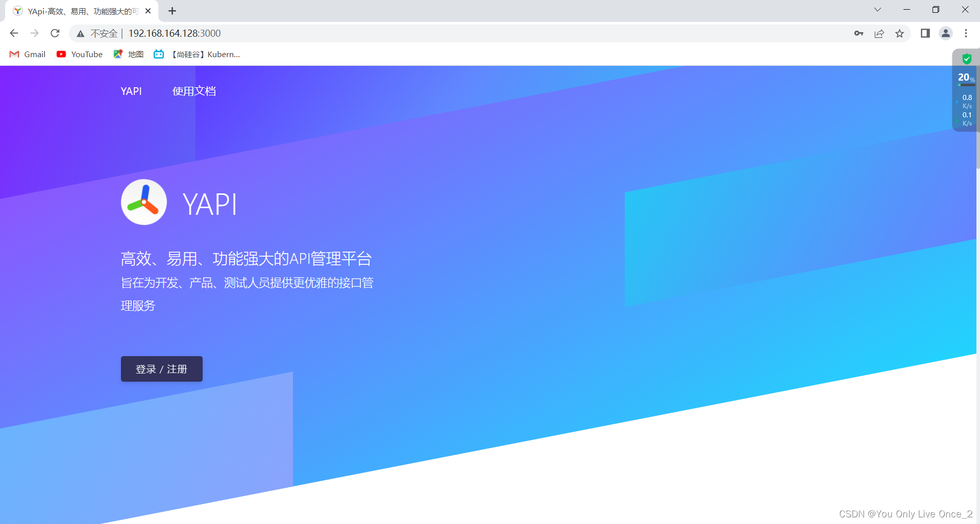Open the browser side panel

click(x=925, y=33)
